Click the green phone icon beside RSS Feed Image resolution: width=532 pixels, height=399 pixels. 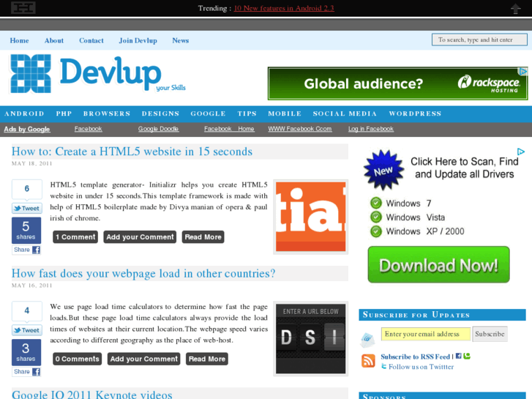(467, 356)
